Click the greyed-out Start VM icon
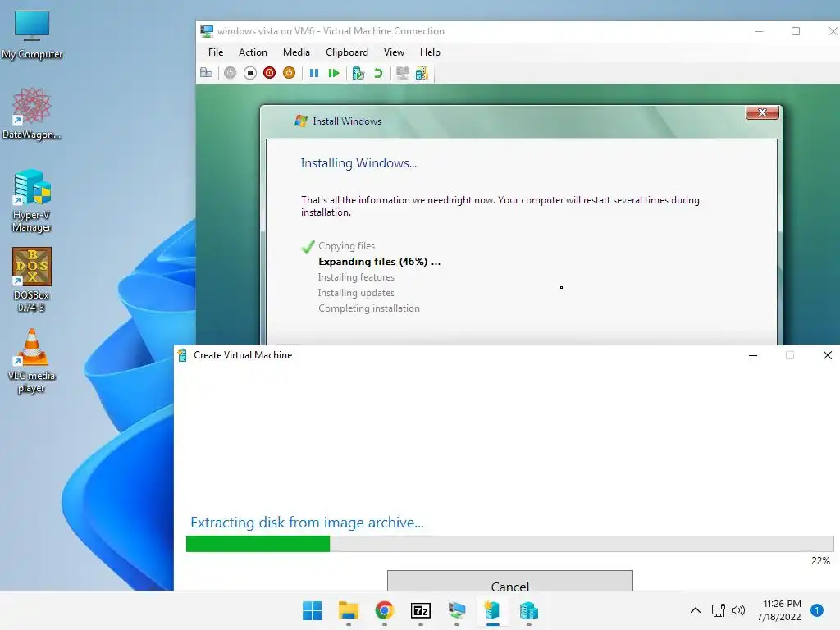 [230, 73]
